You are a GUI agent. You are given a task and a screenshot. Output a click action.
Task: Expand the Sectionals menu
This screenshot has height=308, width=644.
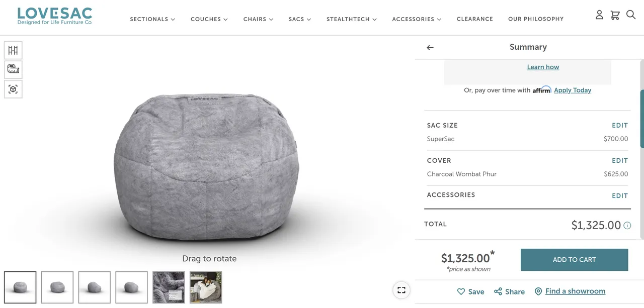pyautogui.click(x=152, y=19)
